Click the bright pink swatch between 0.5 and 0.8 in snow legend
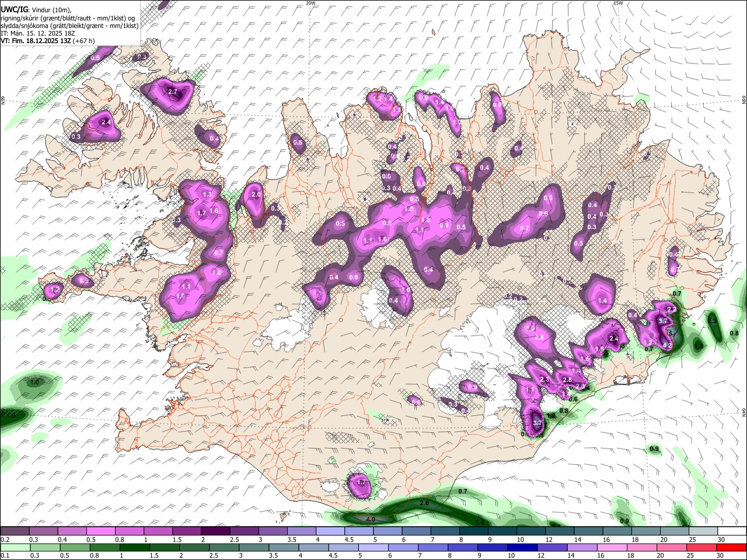Screen dimensions: 747x560 (x=100, y=531)
